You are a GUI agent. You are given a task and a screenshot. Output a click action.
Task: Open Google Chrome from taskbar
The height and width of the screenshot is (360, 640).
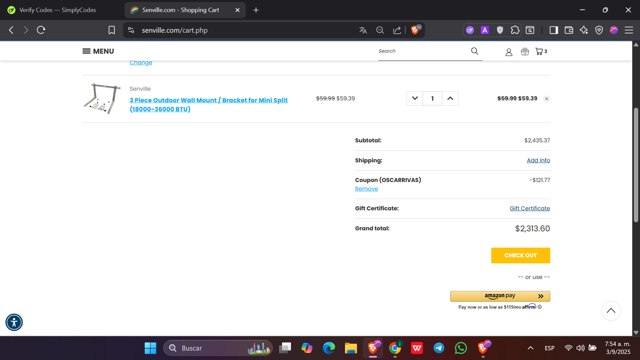click(395, 348)
